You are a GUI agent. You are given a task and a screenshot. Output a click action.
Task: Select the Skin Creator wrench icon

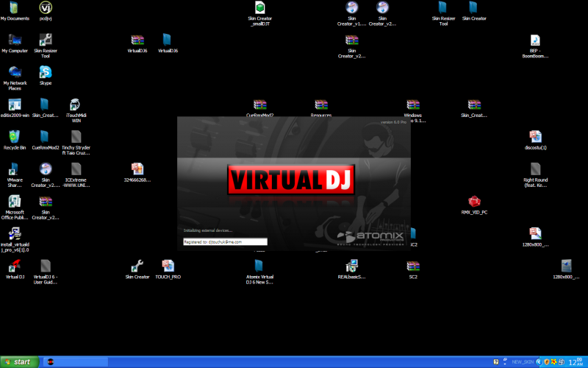pyautogui.click(x=137, y=265)
